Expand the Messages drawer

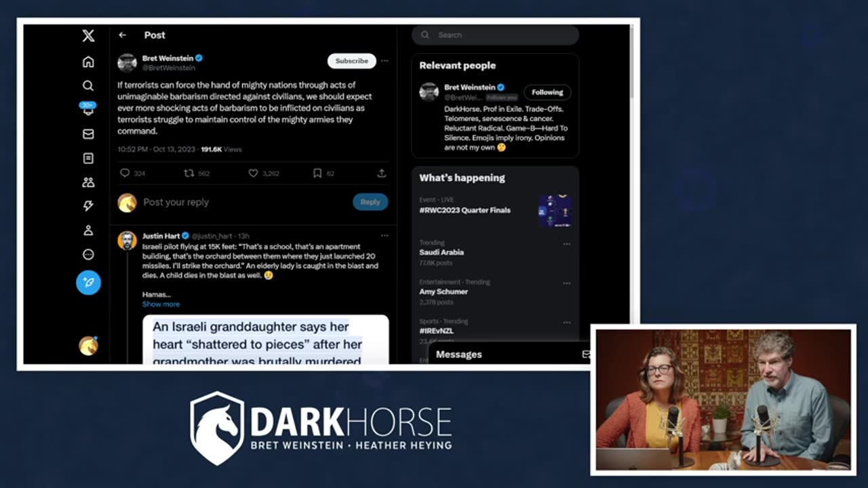click(509, 354)
